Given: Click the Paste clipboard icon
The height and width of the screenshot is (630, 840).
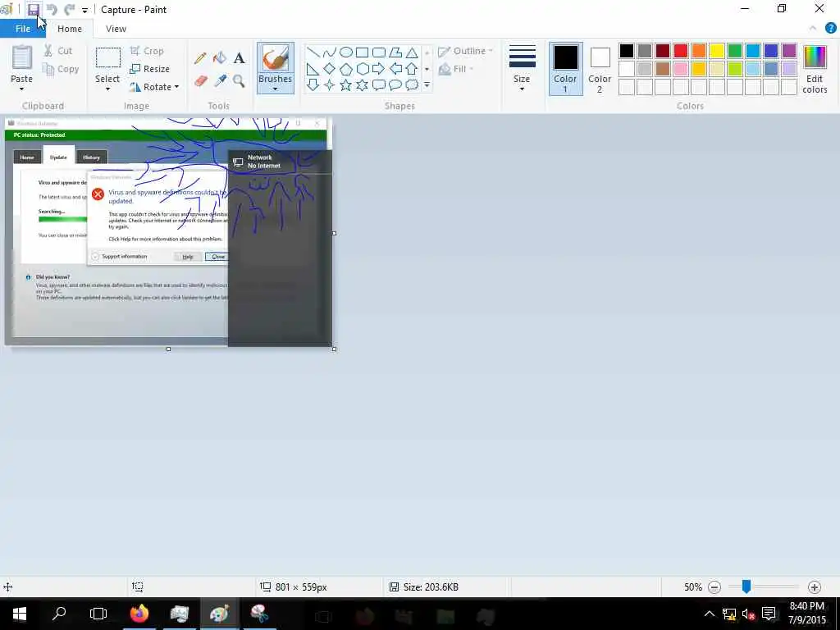Looking at the screenshot, I should [x=22, y=58].
